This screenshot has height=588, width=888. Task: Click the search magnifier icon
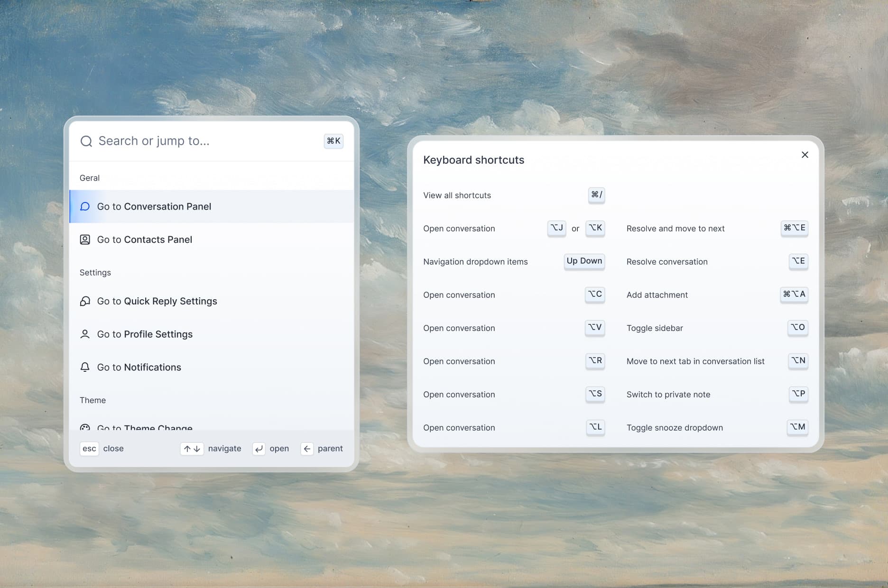(x=86, y=141)
